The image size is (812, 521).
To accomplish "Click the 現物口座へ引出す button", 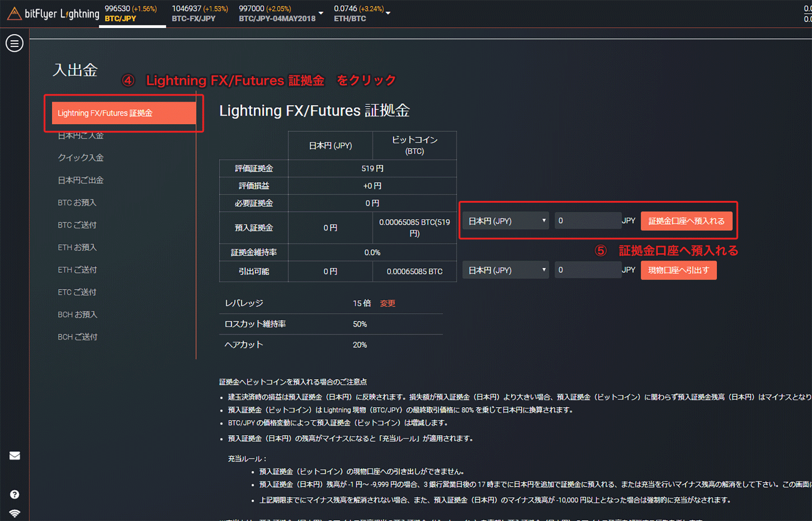I will point(678,270).
